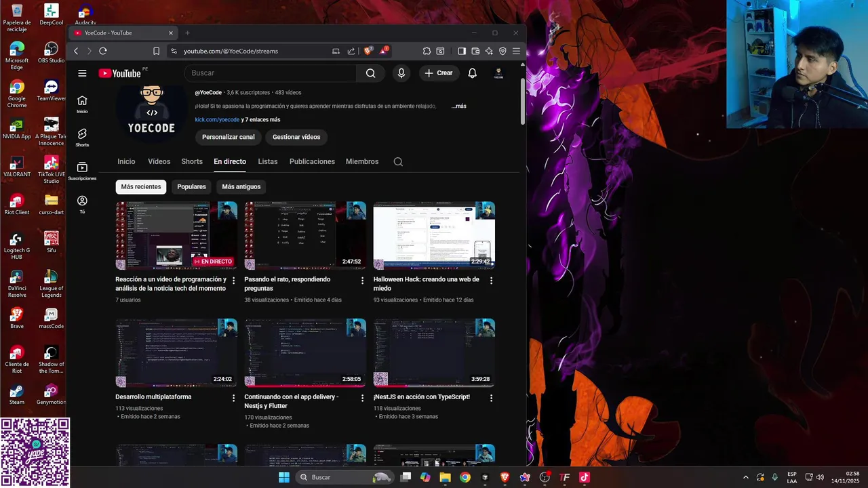868x488 pixels.
Task: Reload the page in Brave
Action: pyautogui.click(x=103, y=51)
